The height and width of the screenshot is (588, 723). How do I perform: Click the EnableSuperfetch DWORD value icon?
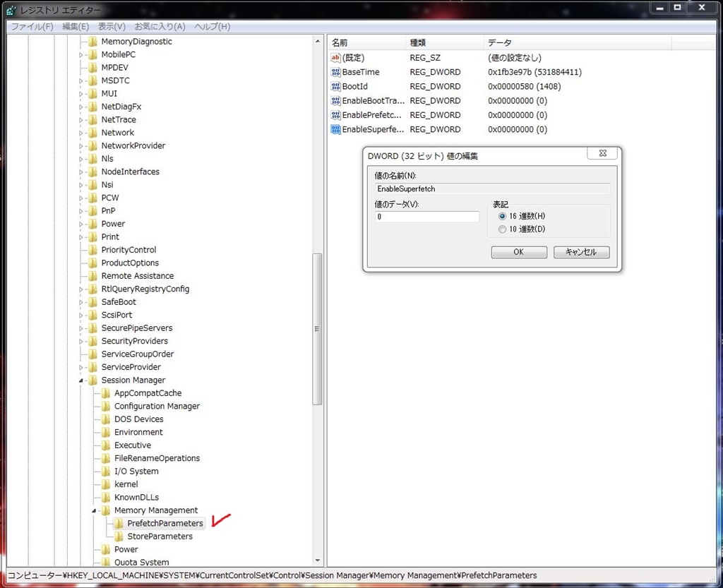pyautogui.click(x=335, y=129)
